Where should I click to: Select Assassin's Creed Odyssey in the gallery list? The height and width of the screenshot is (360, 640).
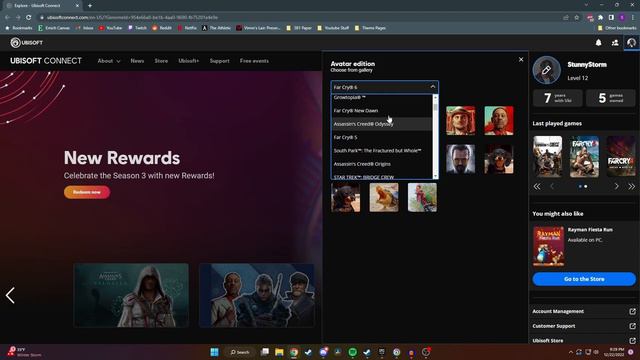click(x=382, y=124)
